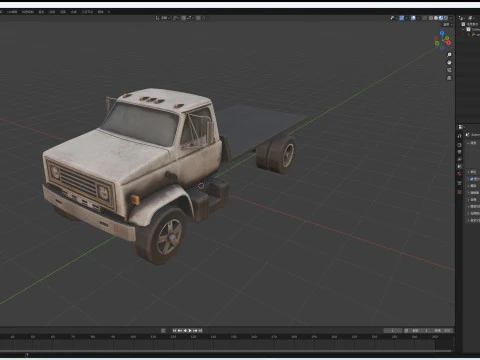Toggle X-ray mode in viewport header

[x=425, y=18]
